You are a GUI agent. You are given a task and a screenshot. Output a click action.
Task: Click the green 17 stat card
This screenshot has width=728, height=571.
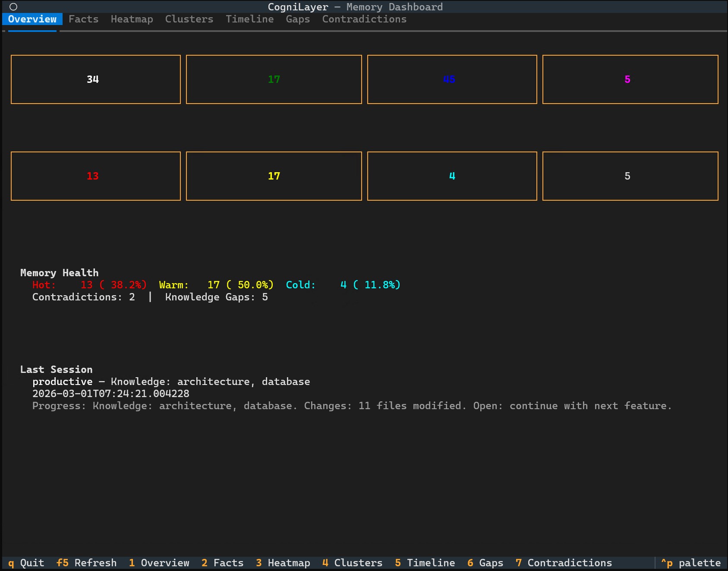click(x=274, y=79)
